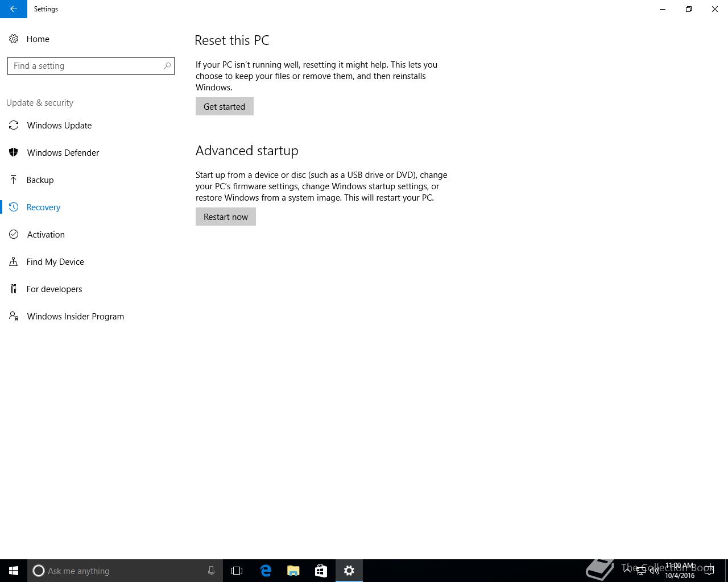Open the taskbar clock showing 10/4/2016
This screenshot has height=582, width=728.
pyautogui.click(x=680, y=571)
